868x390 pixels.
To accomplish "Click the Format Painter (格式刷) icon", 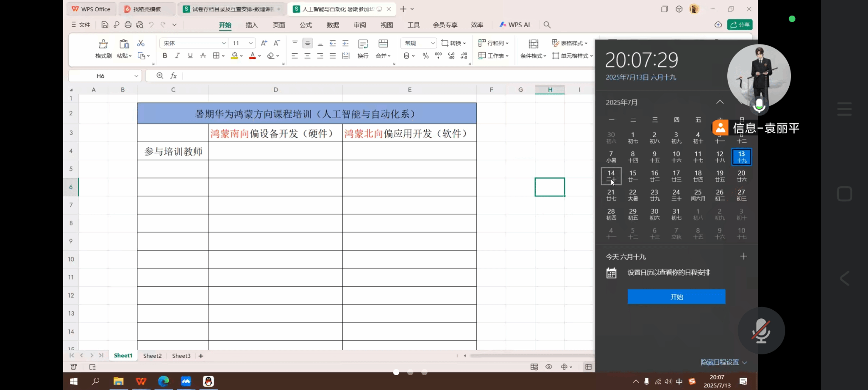I will point(103,44).
